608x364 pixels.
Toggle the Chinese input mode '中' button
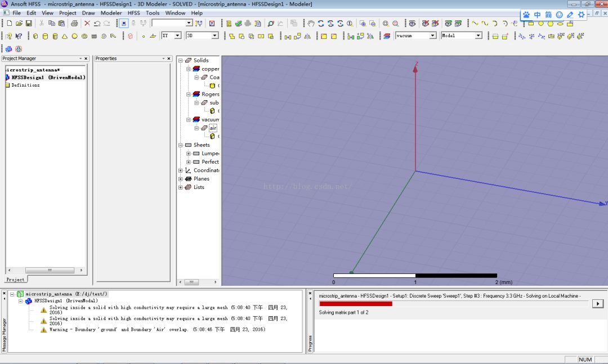tap(537, 15)
